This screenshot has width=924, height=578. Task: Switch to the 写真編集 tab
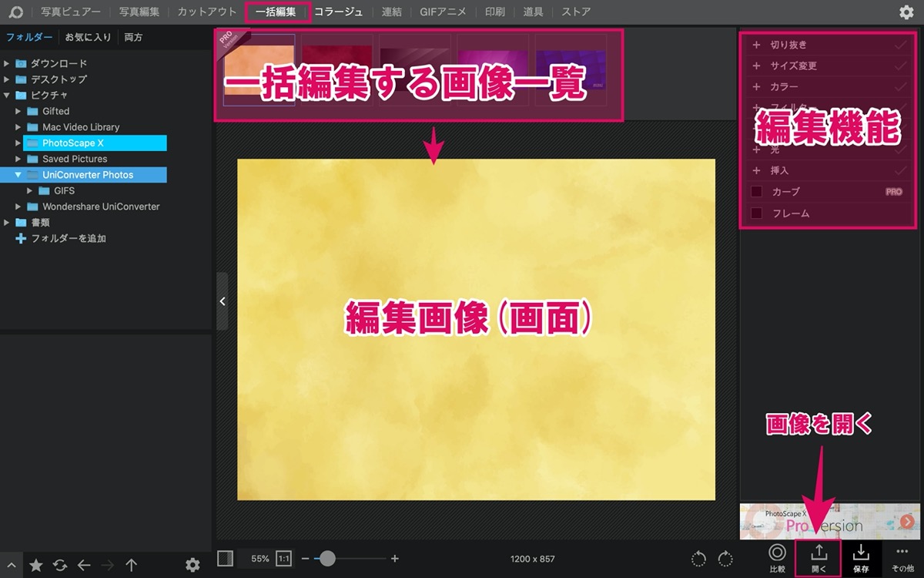(x=139, y=12)
